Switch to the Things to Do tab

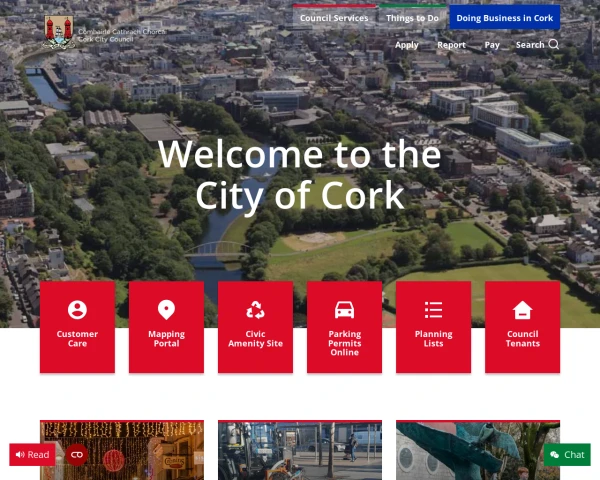click(413, 18)
